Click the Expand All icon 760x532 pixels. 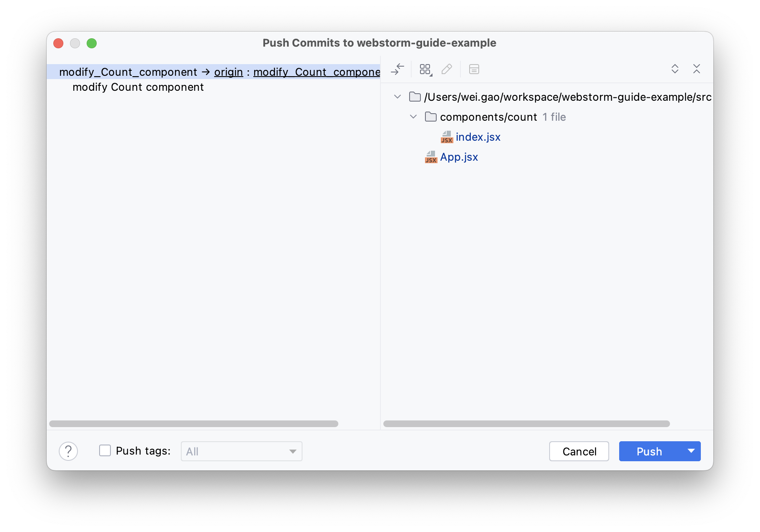tap(675, 69)
